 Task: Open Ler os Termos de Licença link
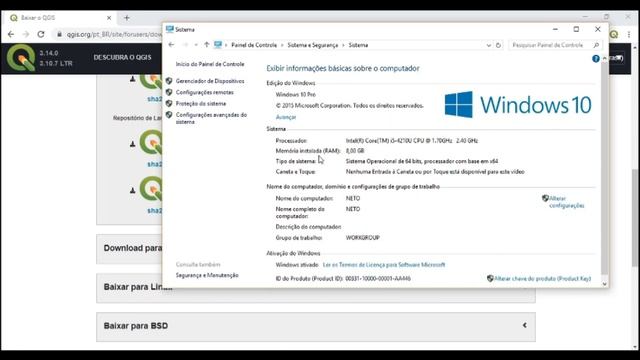point(384,265)
